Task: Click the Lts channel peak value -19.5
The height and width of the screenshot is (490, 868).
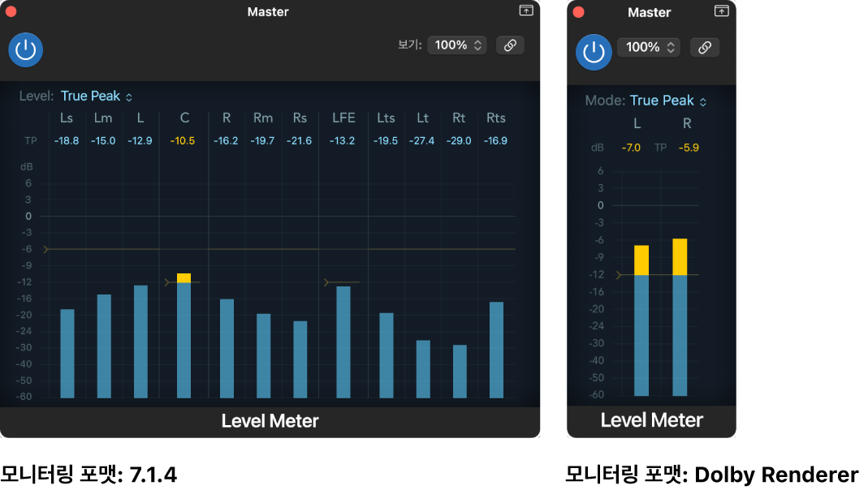Action: [x=386, y=141]
